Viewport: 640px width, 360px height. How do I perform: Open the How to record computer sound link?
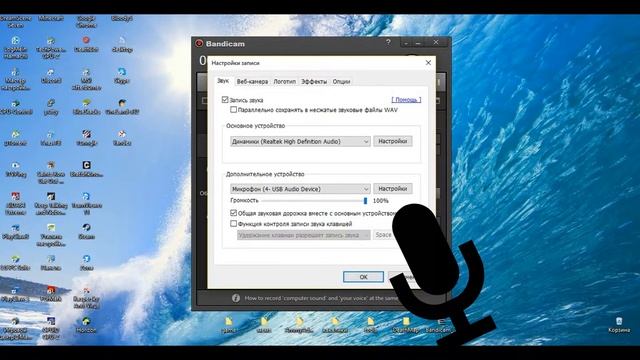321,298
